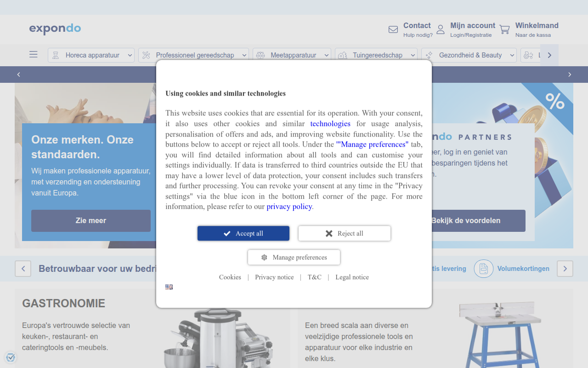This screenshot has height=368, width=588.
Task: Open the Contact envelope icon
Action: click(393, 29)
